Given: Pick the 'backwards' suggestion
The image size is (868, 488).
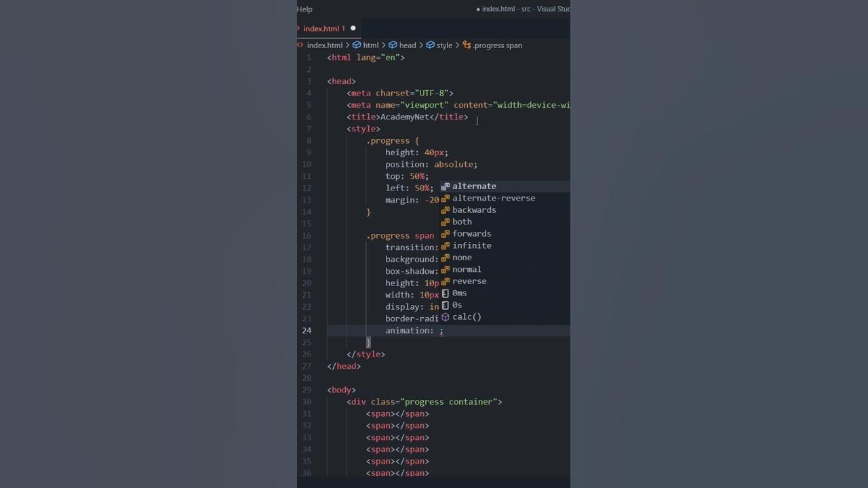Looking at the screenshot, I should [x=505, y=210].
